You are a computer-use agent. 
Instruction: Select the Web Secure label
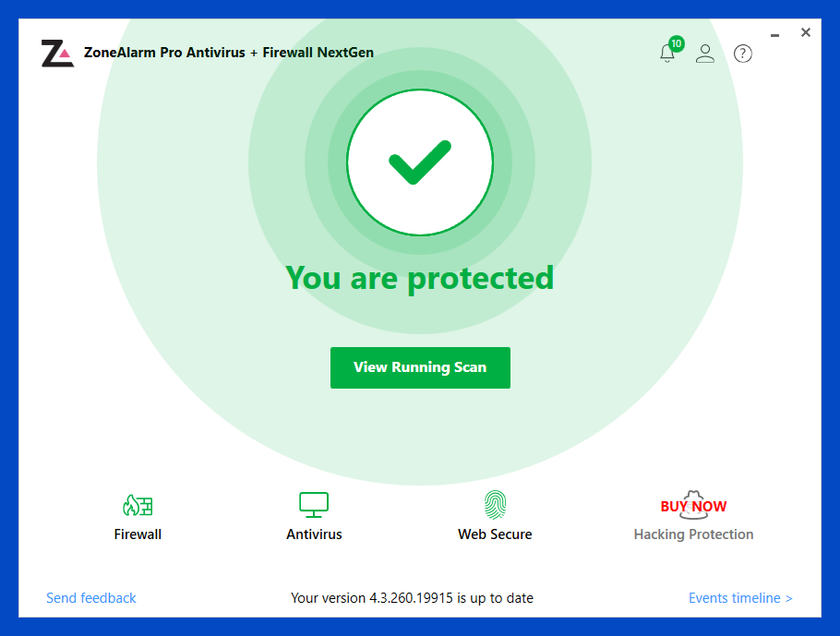coord(495,534)
